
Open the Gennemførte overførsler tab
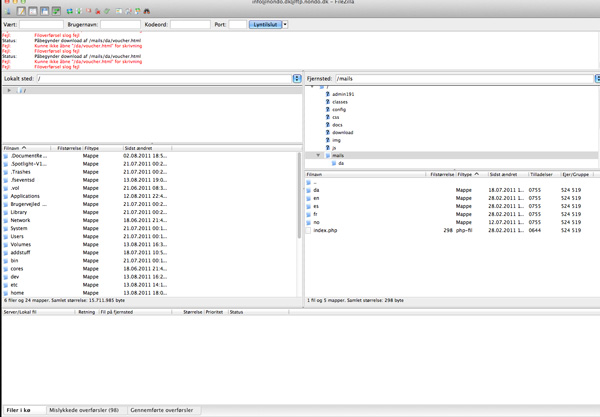click(x=162, y=410)
